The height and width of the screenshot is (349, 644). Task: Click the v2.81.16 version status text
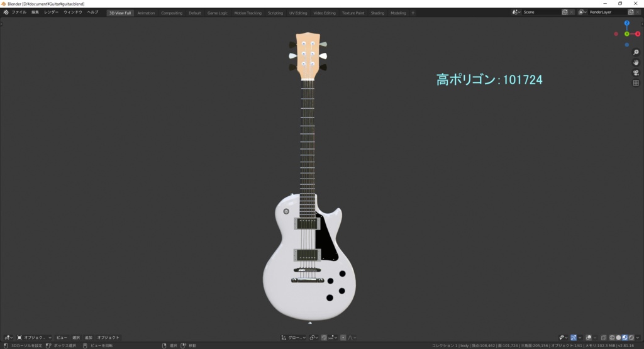[627, 346]
